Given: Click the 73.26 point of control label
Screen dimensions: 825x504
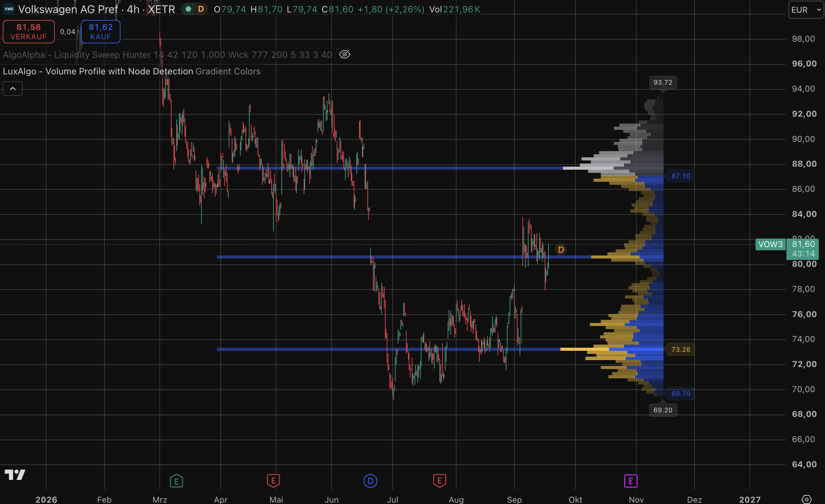Looking at the screenshot, I should coord(681,350).
